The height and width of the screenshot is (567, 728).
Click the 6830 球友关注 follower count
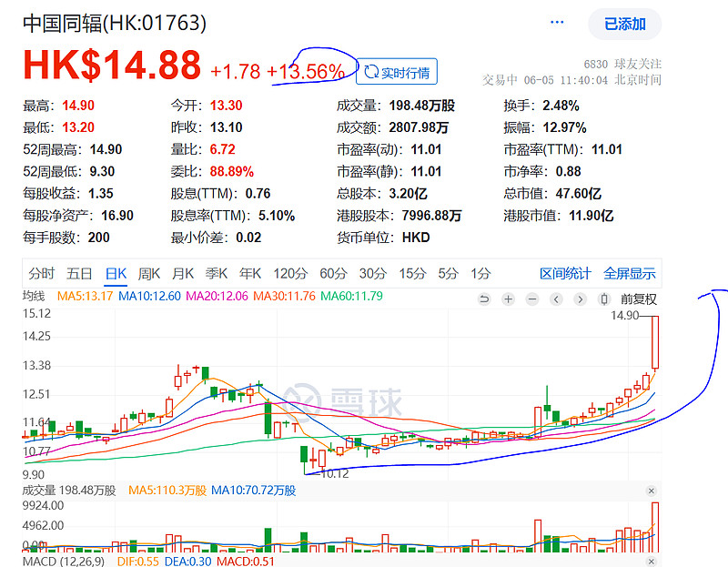coord(622,64)
